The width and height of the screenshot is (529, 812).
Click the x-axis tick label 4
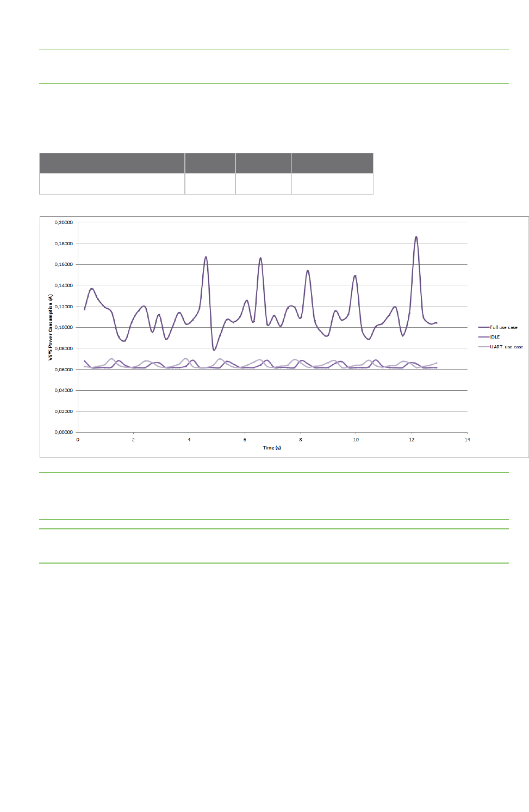(189, 440)
